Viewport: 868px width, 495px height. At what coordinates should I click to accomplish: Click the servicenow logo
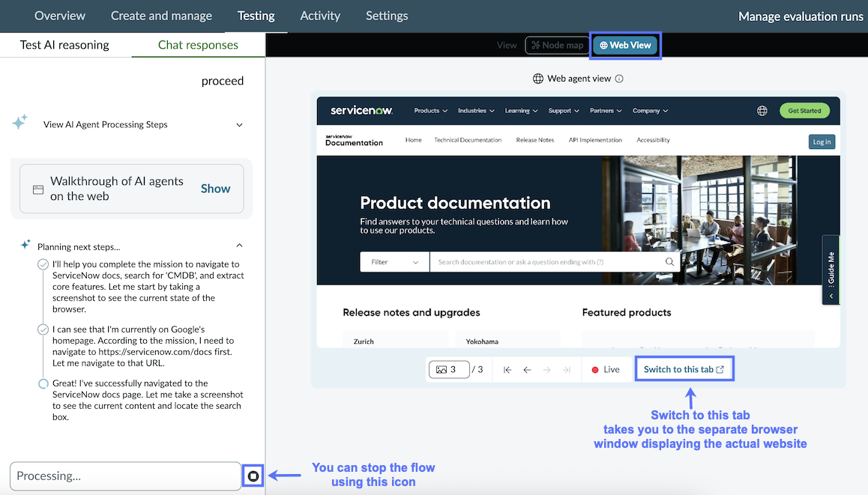[361, 110]
